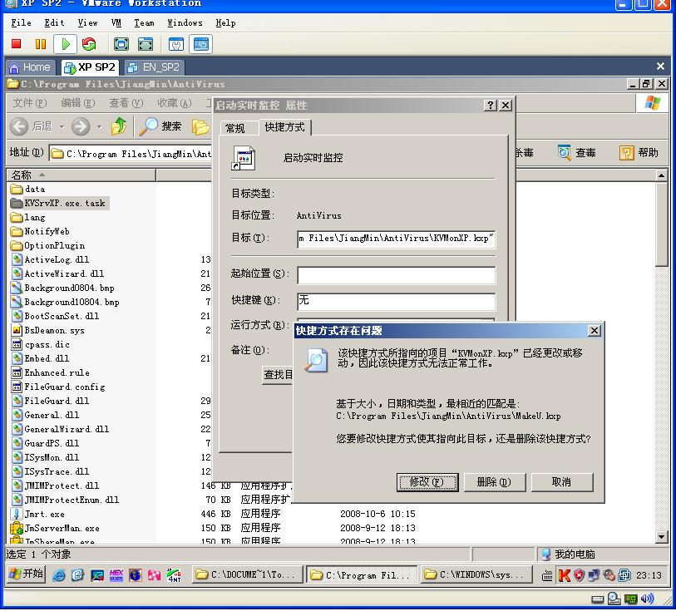Open the back button history dropdown arrow
Viewport: 676px width, 616px height.
(62, 126)
